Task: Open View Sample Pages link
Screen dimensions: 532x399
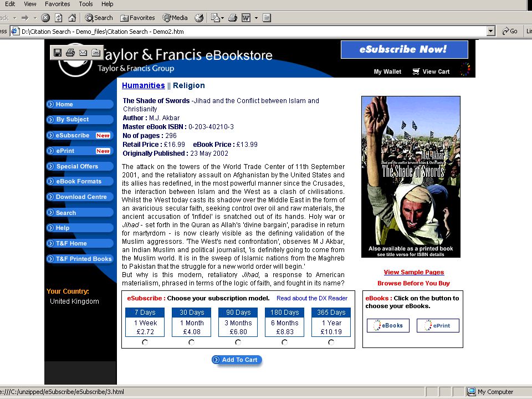Action: coord(413,272)
